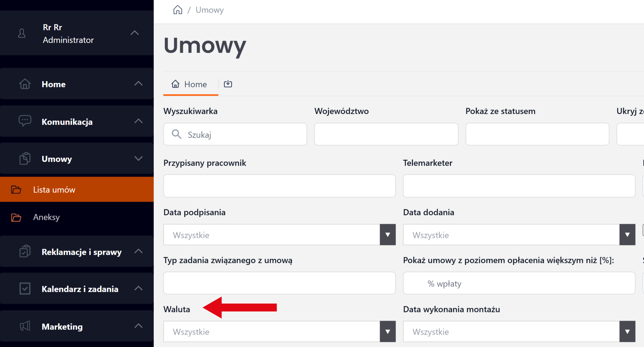Click the user profile icon in sidebar
This screenshot has height=347, width=644.
tap(22, 33)
